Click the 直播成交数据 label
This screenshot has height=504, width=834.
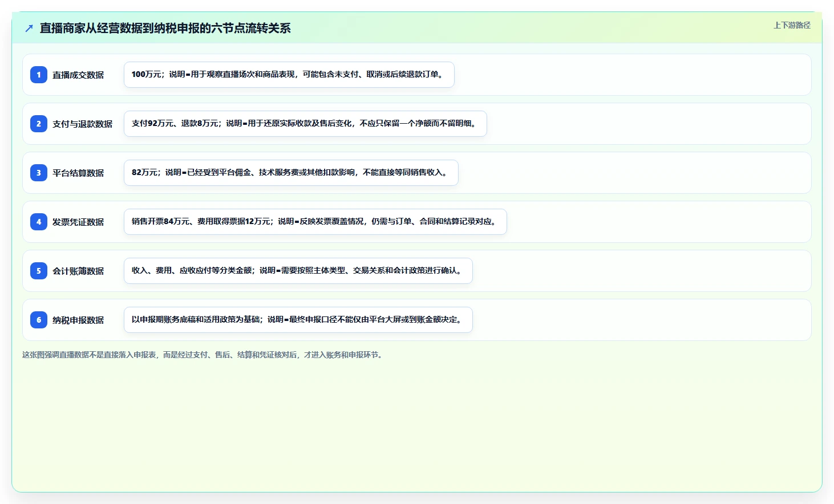pyautogui.click(x=78, y=75)
